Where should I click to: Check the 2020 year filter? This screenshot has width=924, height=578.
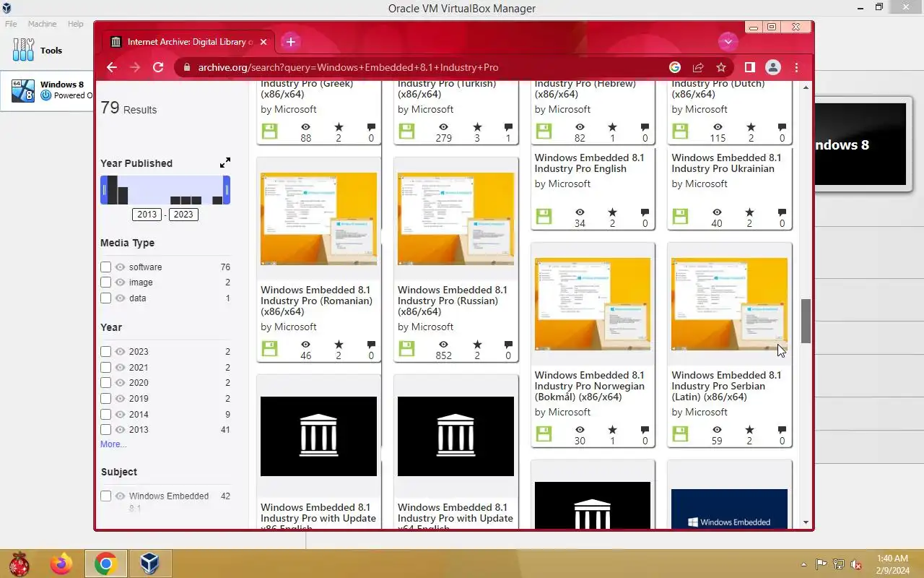coord(106,383)
